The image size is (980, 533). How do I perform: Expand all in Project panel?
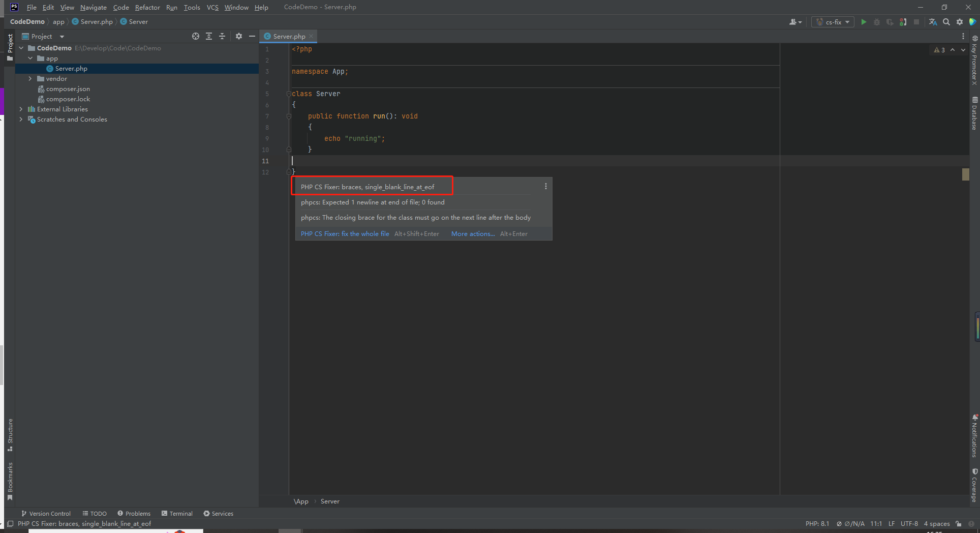209,36
